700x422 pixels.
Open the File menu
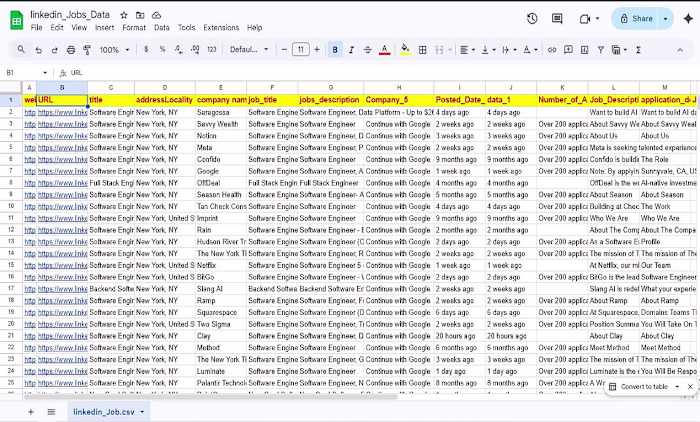tap(36, 28)
